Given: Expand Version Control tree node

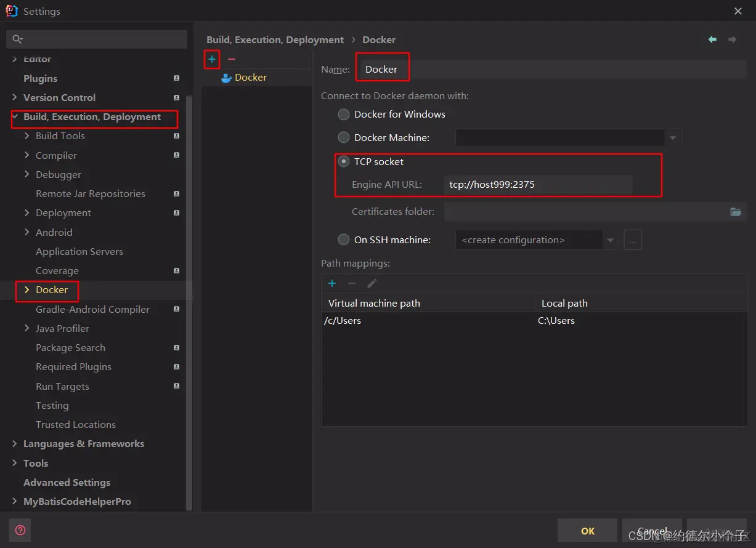Looking at the screenshot, I should (x=15, y=97).
